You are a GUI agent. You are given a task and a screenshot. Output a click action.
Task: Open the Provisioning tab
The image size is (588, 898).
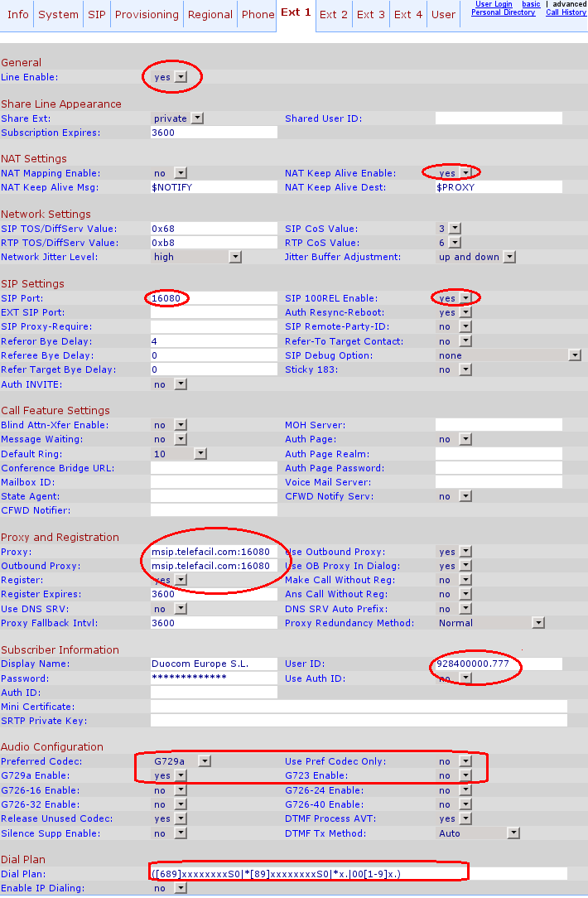(x=147, y=15)
